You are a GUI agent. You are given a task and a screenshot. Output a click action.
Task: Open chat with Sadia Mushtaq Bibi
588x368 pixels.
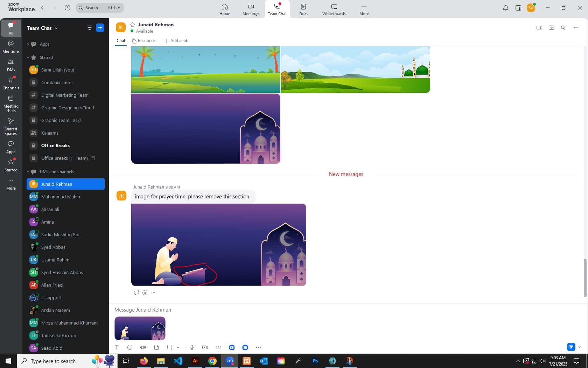(65, 234)
